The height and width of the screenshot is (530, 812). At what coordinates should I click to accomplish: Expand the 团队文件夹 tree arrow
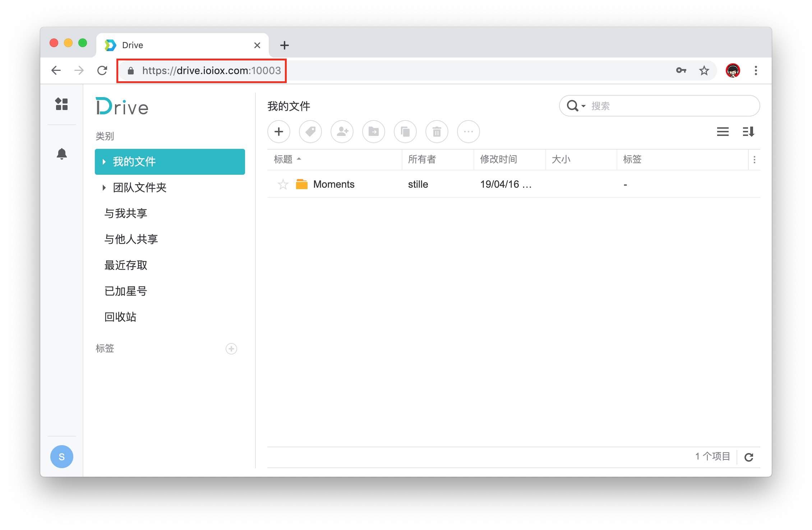(104, 188)
